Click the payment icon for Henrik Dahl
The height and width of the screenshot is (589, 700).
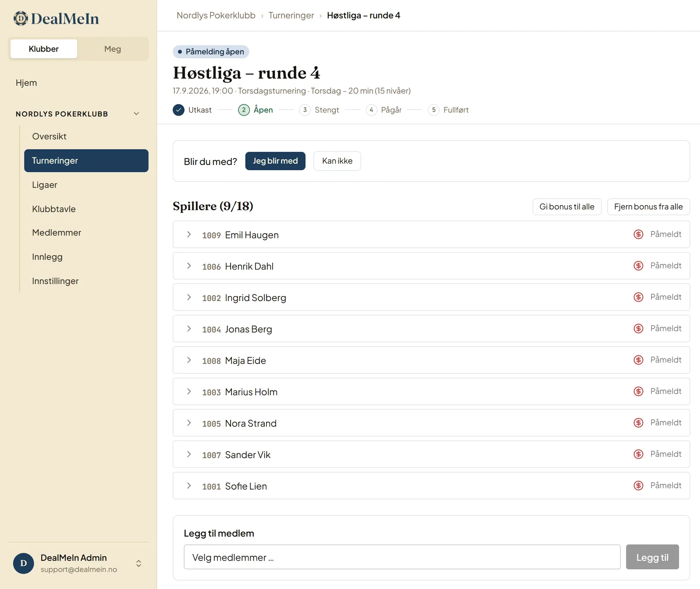pos(638,266)
